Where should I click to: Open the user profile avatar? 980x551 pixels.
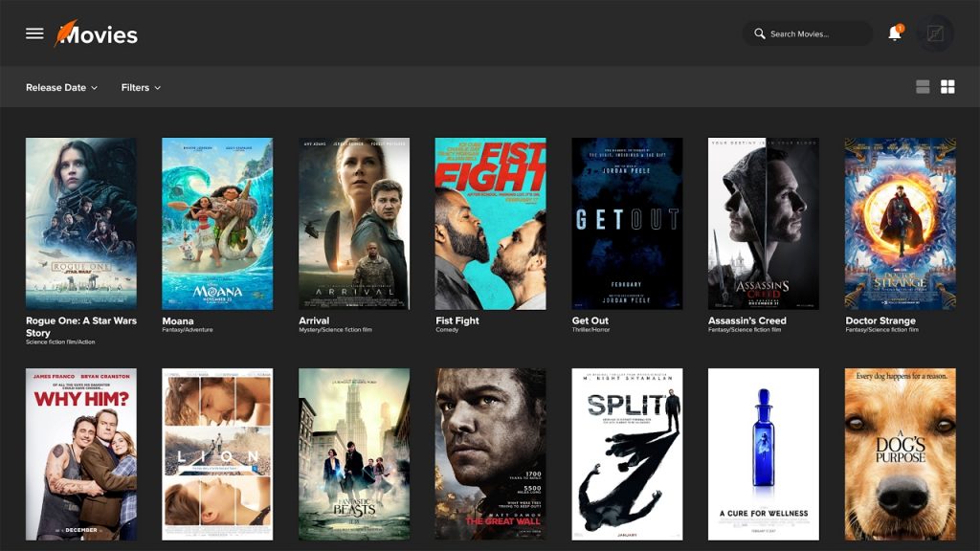coord(935,33)
